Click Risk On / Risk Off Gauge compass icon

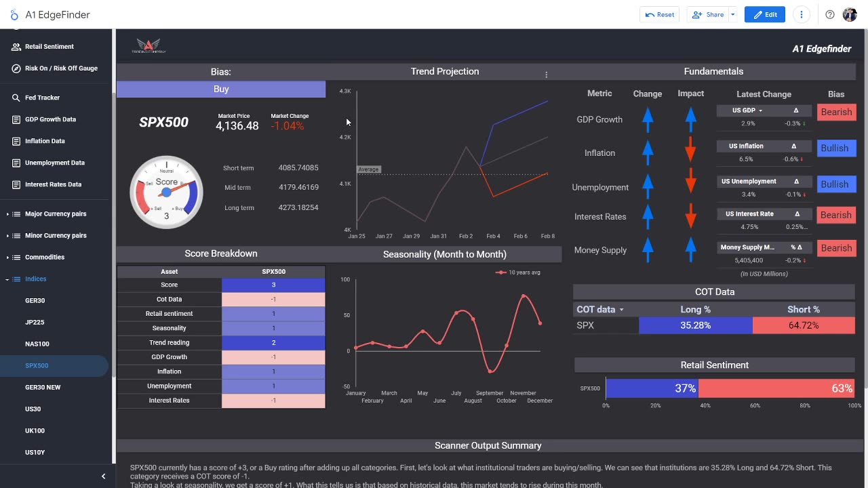[x=16, y=68]
